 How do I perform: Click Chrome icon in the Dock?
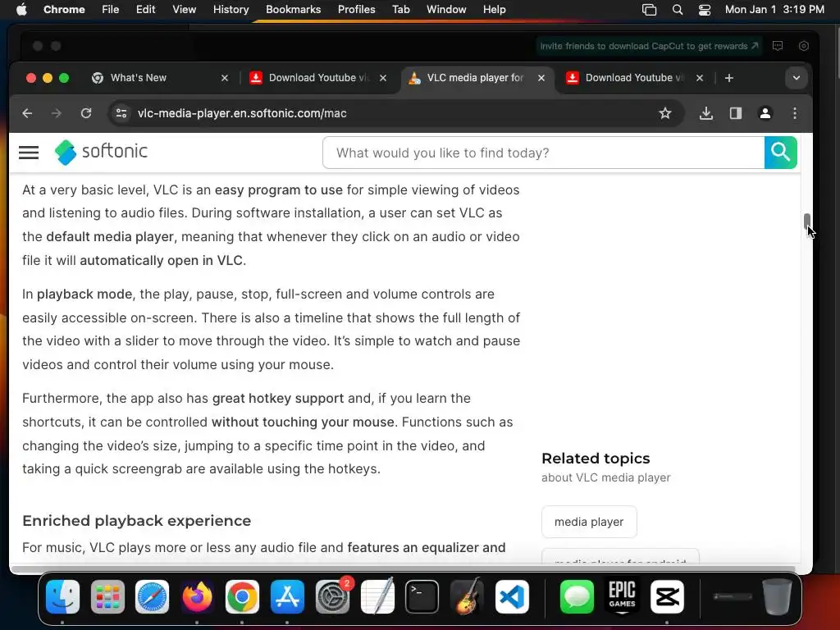coord(242,596)
